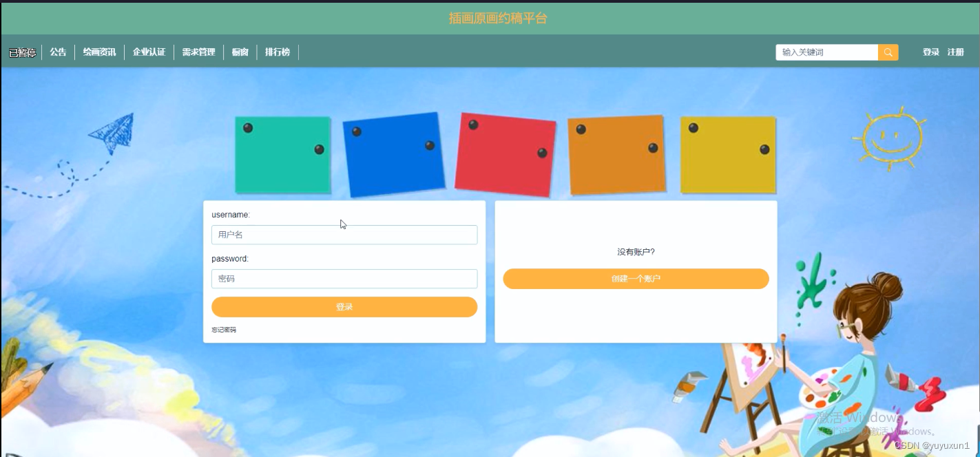The image size is (980, 457).
Task: Submit with the orange 登录 button
Action: (344, 307)
